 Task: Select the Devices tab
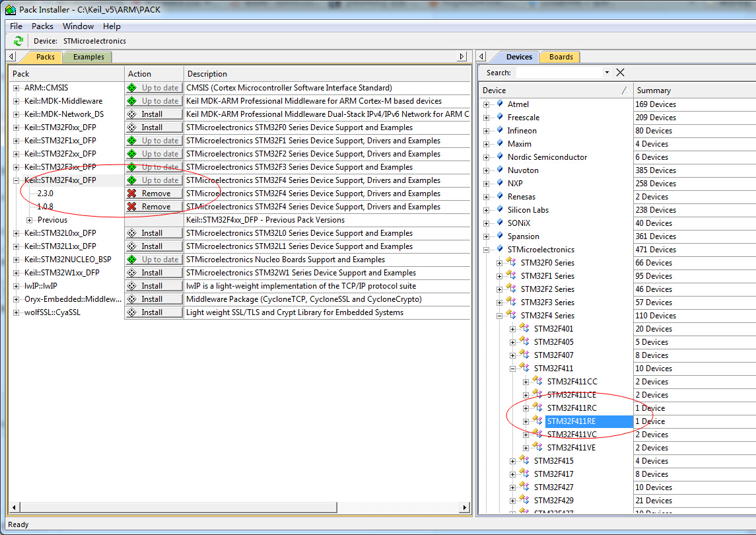(519, 57)
